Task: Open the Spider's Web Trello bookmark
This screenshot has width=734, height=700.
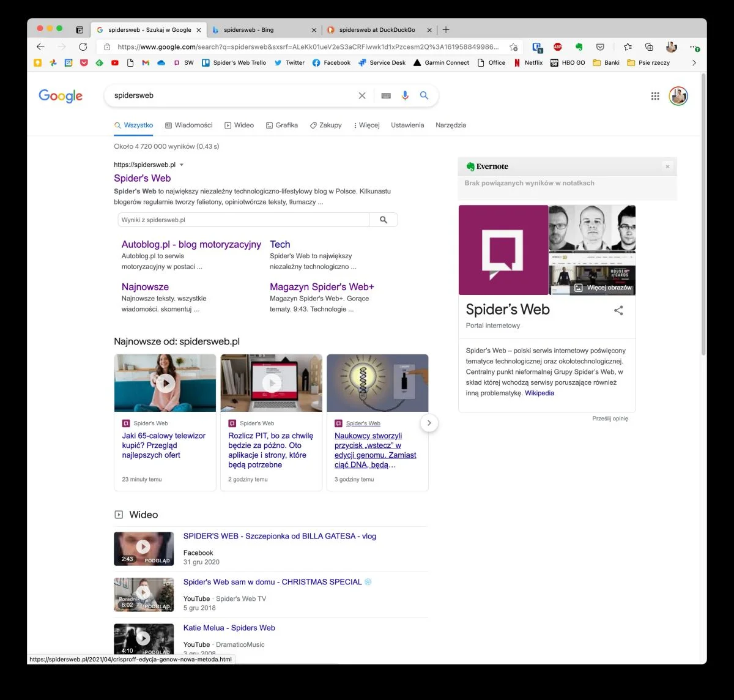Action: (x=234, y=62)
